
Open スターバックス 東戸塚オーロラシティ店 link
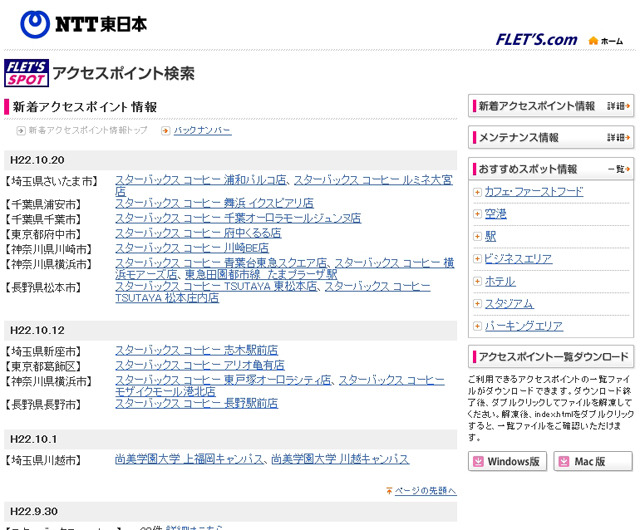[x=223, y=380]
